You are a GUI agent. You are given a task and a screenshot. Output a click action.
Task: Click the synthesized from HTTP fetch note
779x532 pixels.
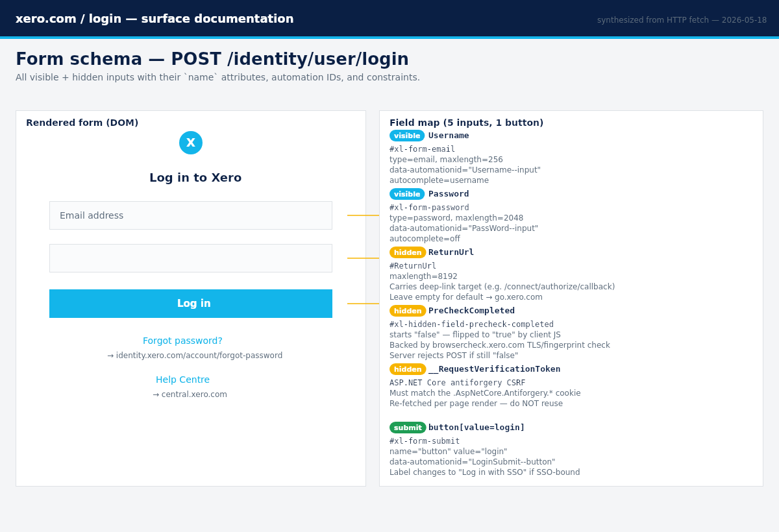tap(682, 20)
